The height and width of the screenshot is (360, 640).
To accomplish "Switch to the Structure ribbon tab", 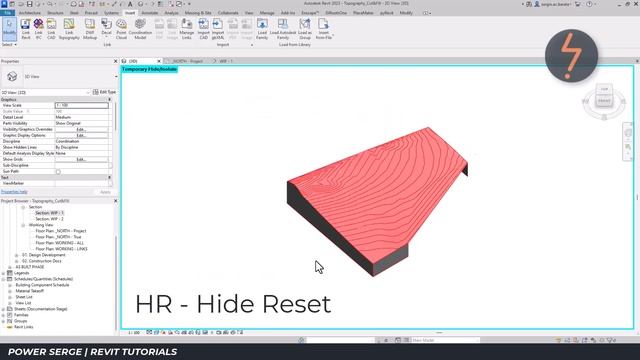I will click(55, 13).
